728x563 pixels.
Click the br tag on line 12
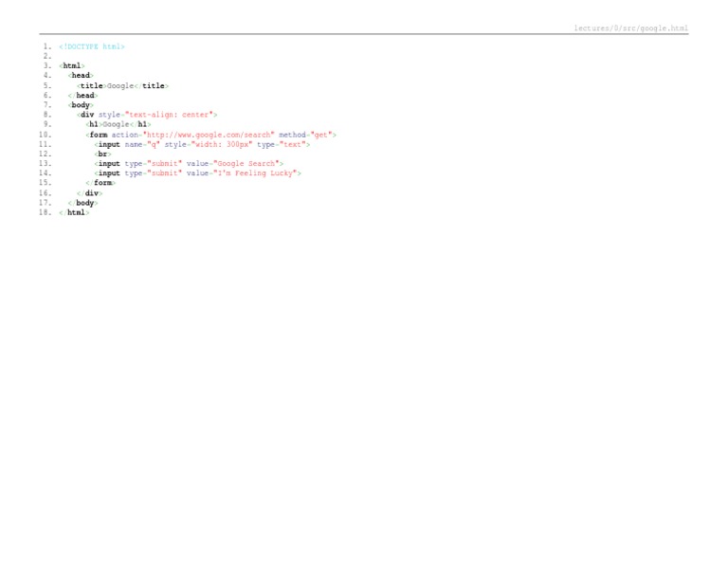102,154
